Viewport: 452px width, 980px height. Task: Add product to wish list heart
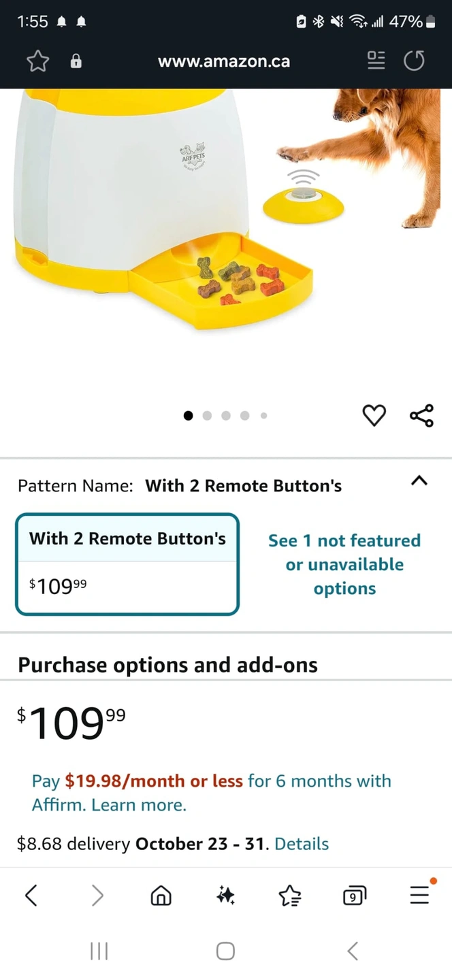pyautogui.click(x=374, y=415)
